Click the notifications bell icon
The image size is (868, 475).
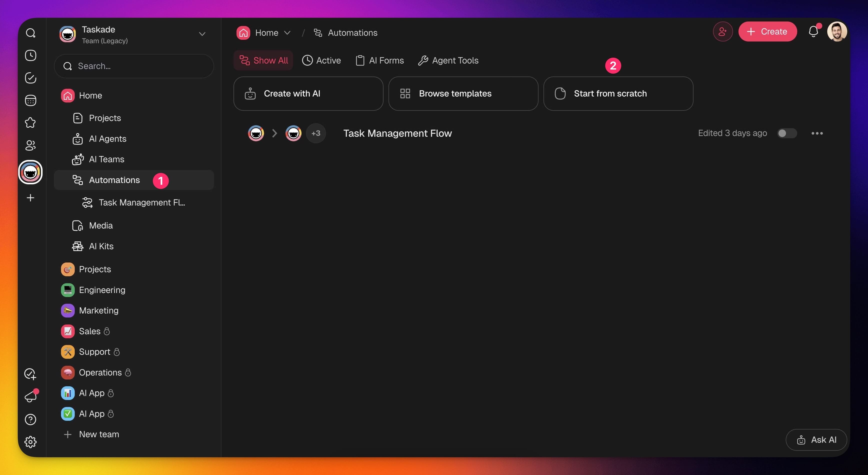click(x=813, y=32)
